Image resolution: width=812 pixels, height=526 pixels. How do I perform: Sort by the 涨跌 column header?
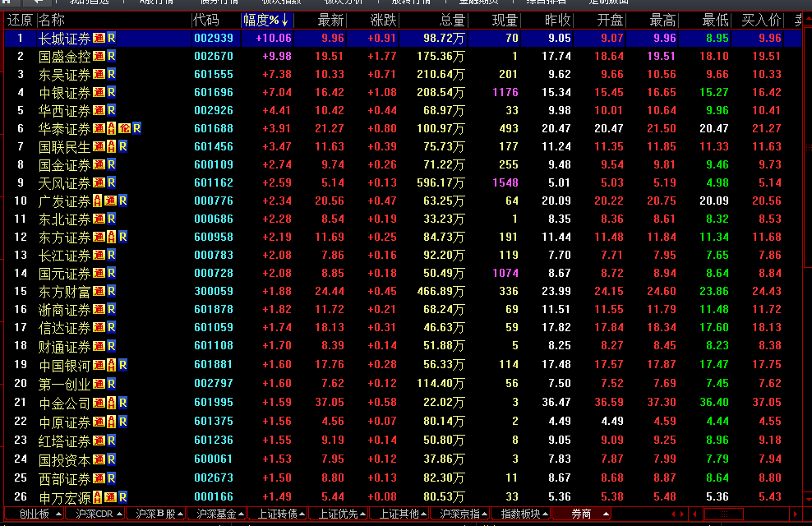[383, 21]
